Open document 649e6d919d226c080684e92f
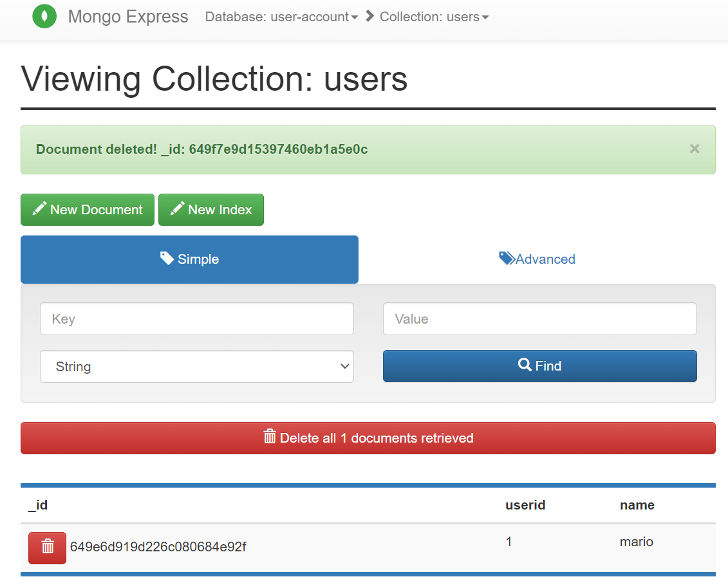The height and width of the screenshot is (588, 728). (x=158, y=547)
